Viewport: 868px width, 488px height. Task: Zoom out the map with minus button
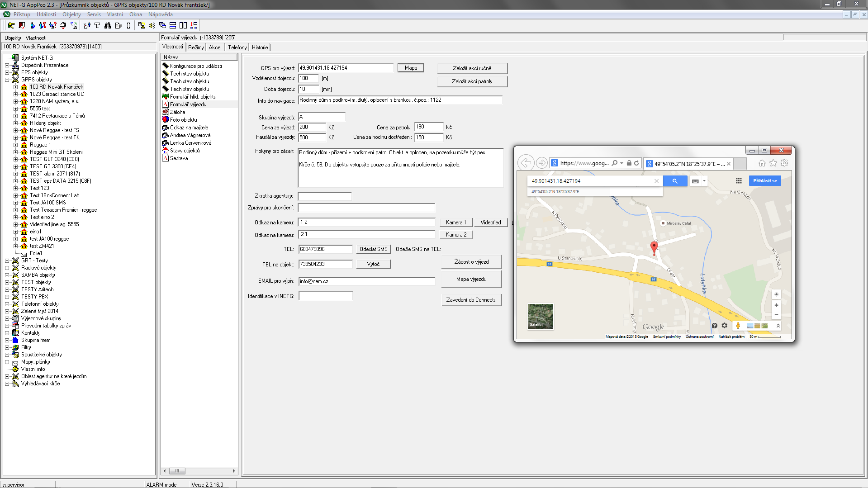coord(776,315)
